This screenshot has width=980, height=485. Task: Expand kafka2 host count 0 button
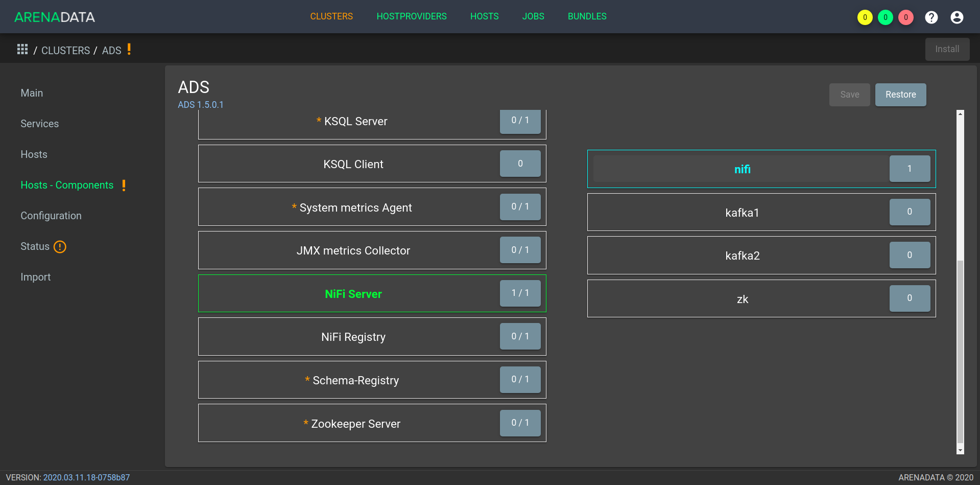tap(910, 255)
